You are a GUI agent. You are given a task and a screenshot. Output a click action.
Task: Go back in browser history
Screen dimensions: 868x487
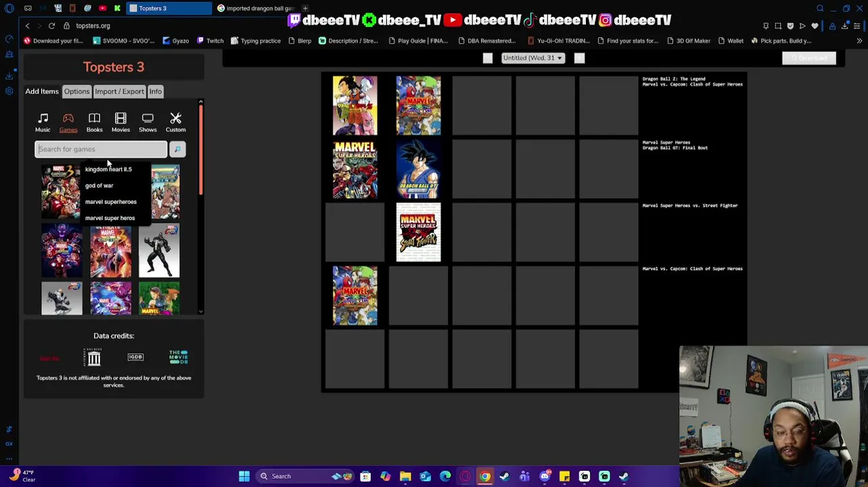click(27, 26)
